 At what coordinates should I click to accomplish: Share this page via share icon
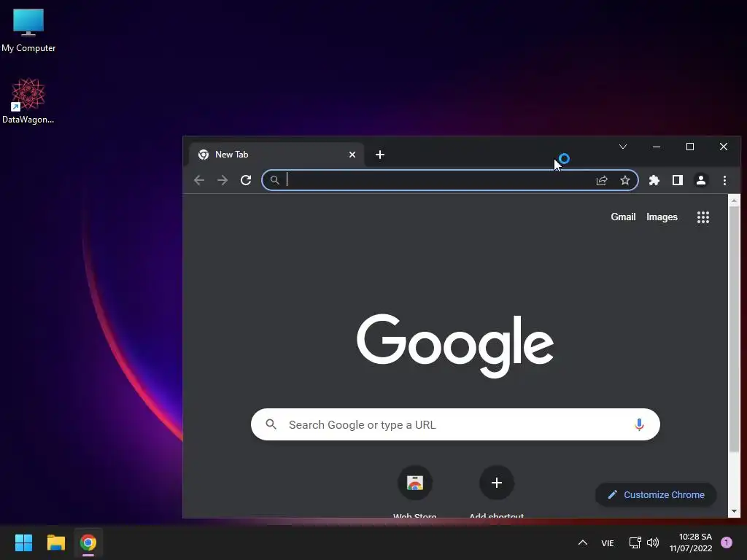tap(602, 181)
